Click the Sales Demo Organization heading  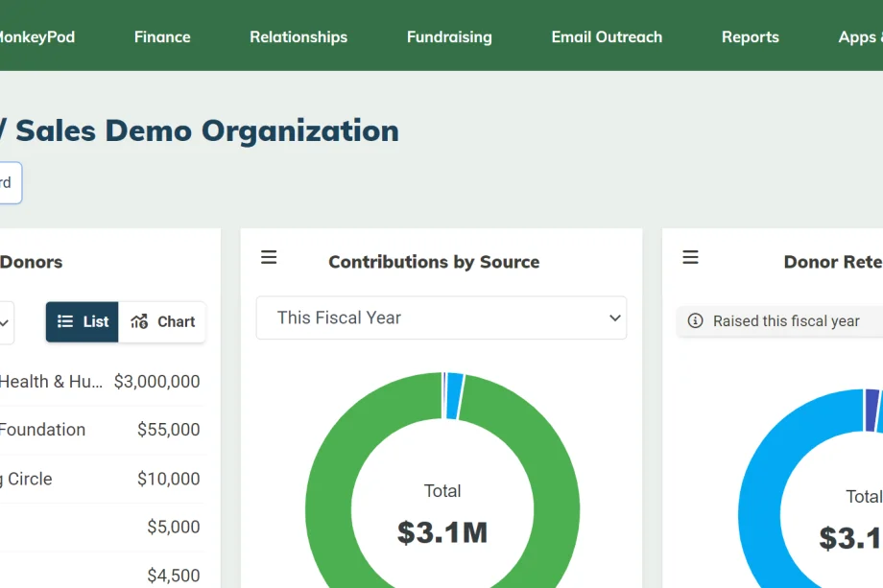[206, 131]
